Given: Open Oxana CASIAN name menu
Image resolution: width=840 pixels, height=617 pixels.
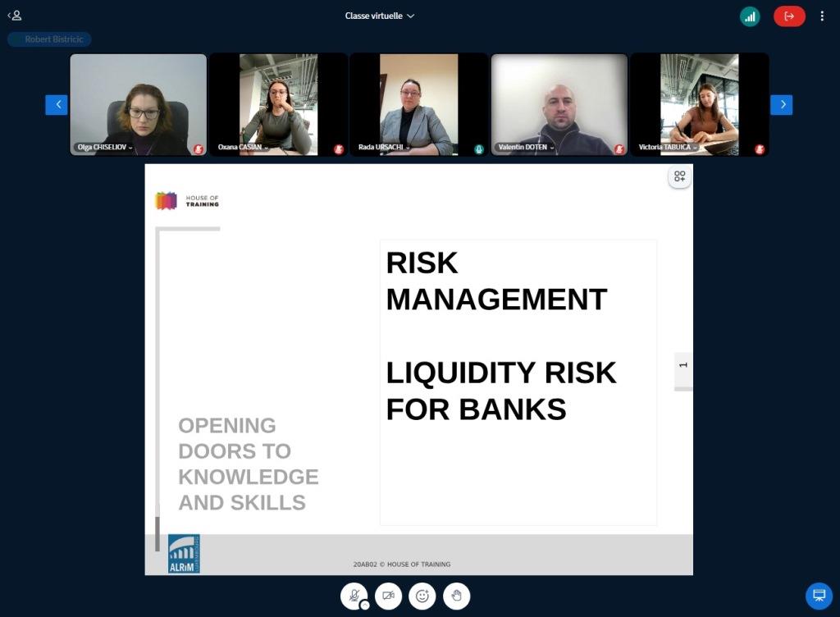Looking at the screenshot, I should [243, 148].
